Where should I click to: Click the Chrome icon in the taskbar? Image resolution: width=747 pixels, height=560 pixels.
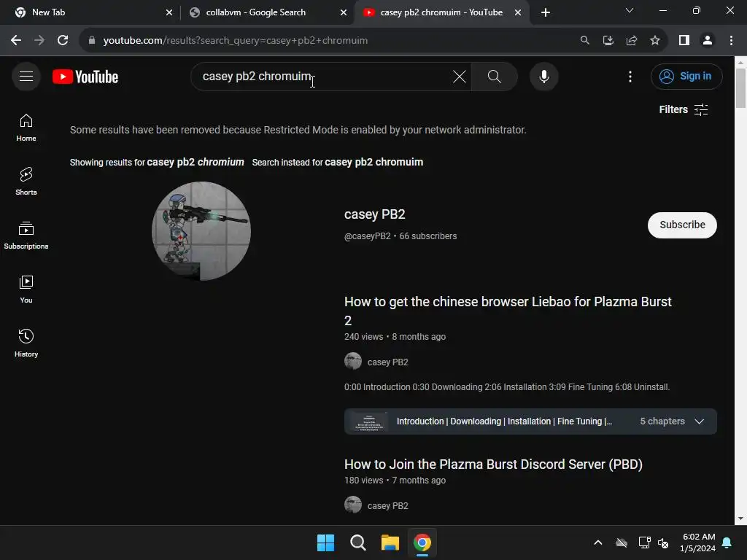(x=422, y=542)
